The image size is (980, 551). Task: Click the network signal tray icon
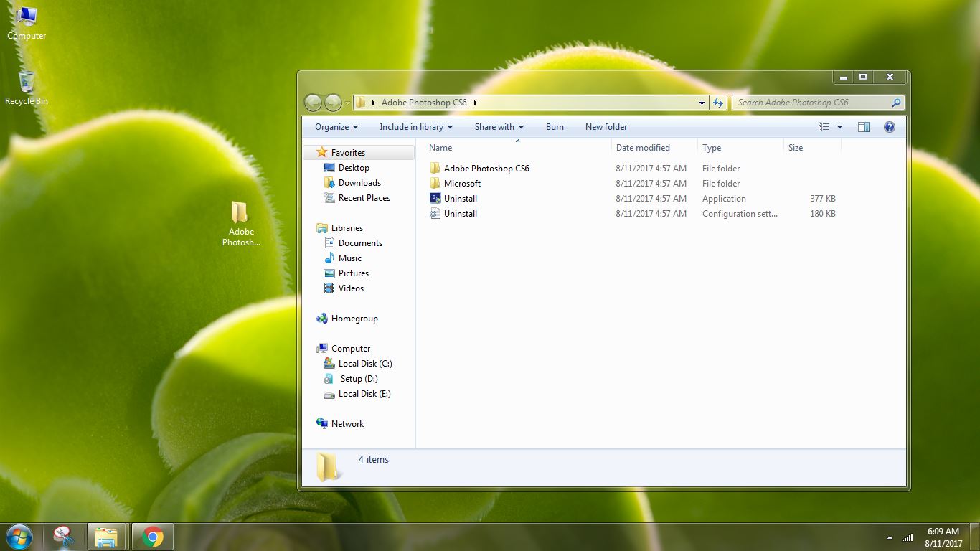(x=908, y=537)
